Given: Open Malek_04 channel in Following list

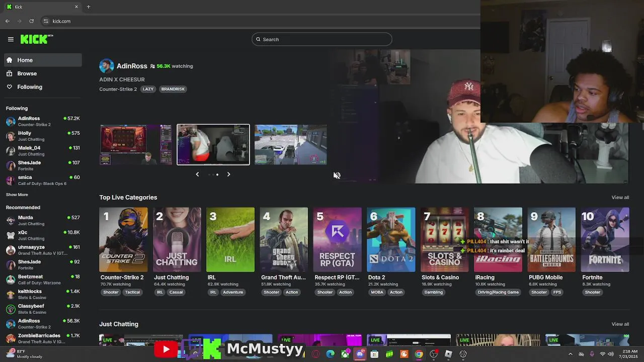Looking at the screenshot, I should [43, 151].
